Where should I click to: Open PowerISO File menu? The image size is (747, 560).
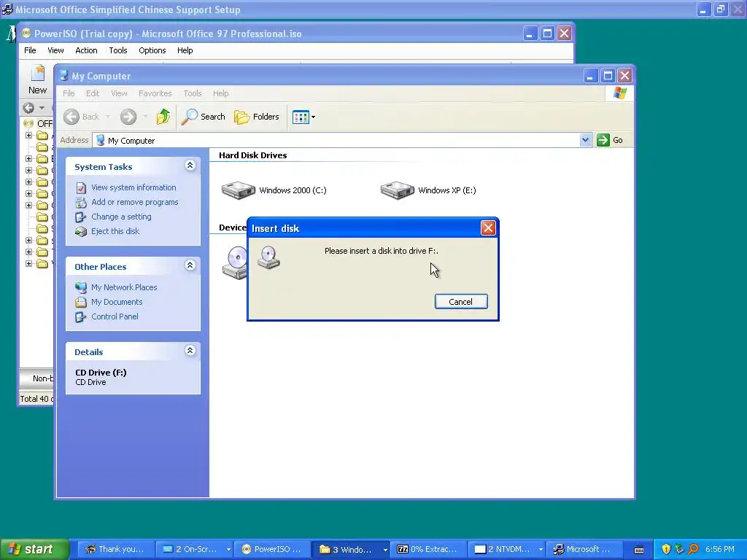pyautogui.click(x=30, y=50)
